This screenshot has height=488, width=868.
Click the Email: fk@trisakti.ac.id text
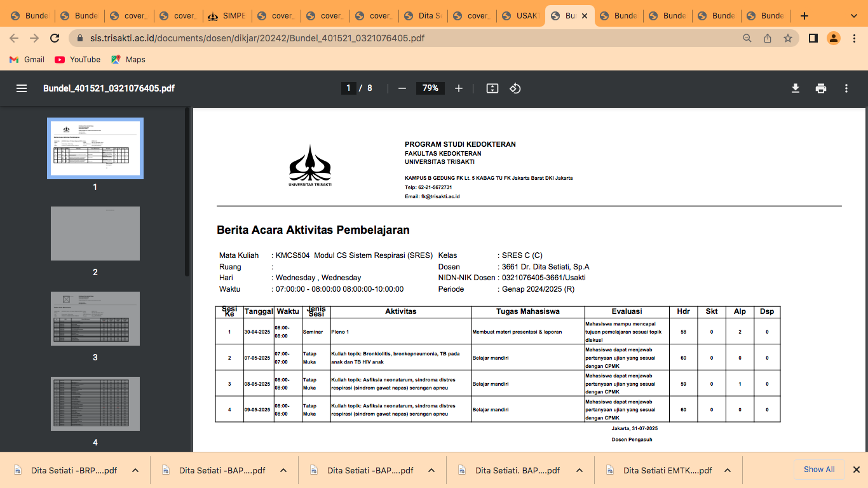(432, 196)
